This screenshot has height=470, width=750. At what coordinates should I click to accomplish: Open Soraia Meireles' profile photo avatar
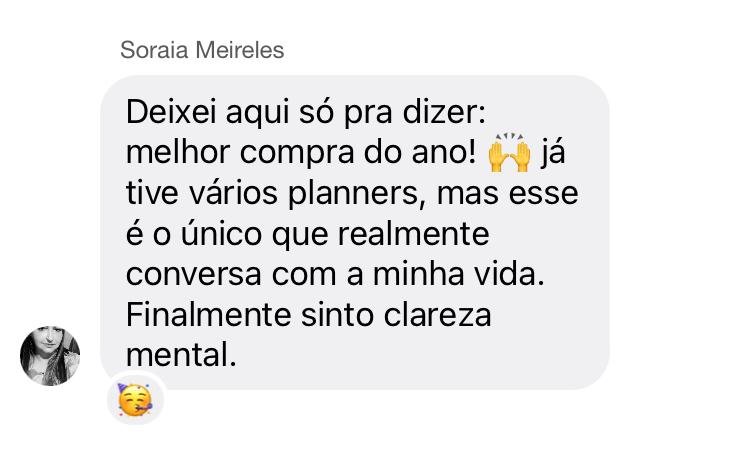pyautogui.click(x=50, y=356)
